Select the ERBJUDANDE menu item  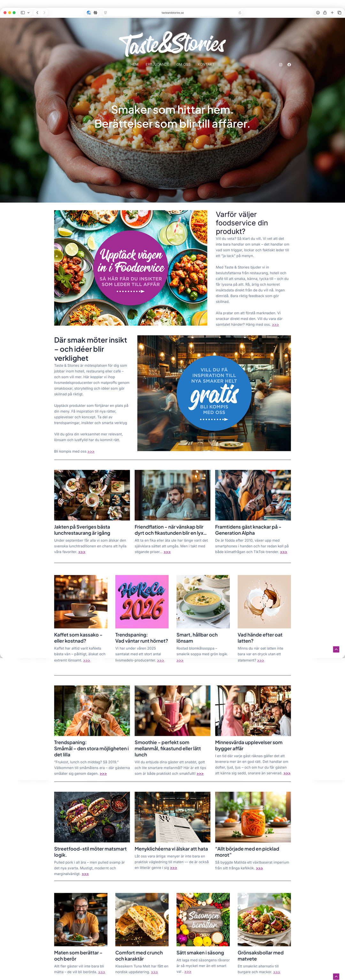click(157, 64)
